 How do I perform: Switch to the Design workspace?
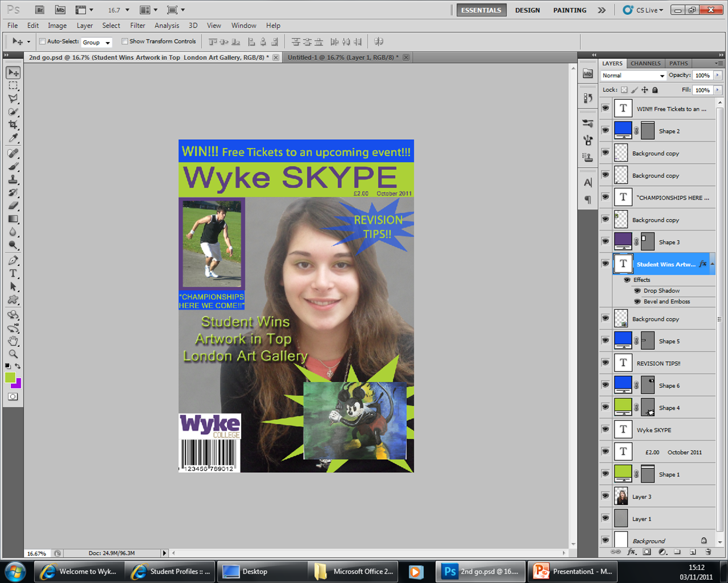(527, 10)
